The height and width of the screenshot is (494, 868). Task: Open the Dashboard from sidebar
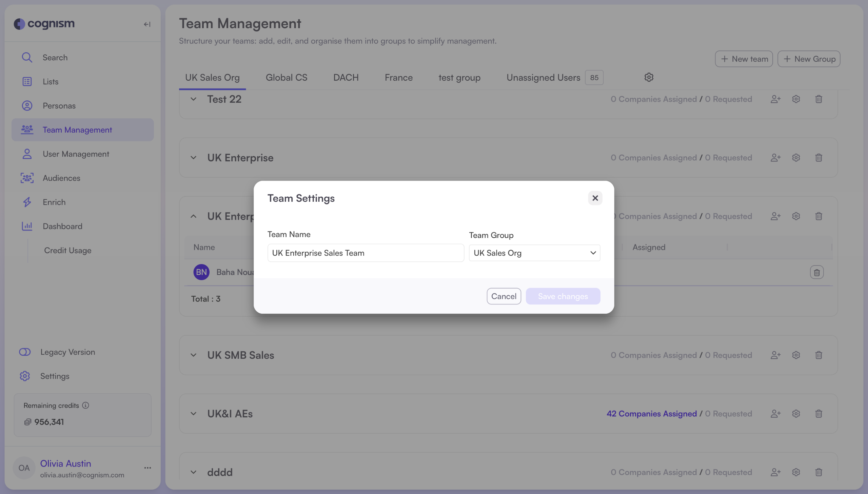point(62,226)
